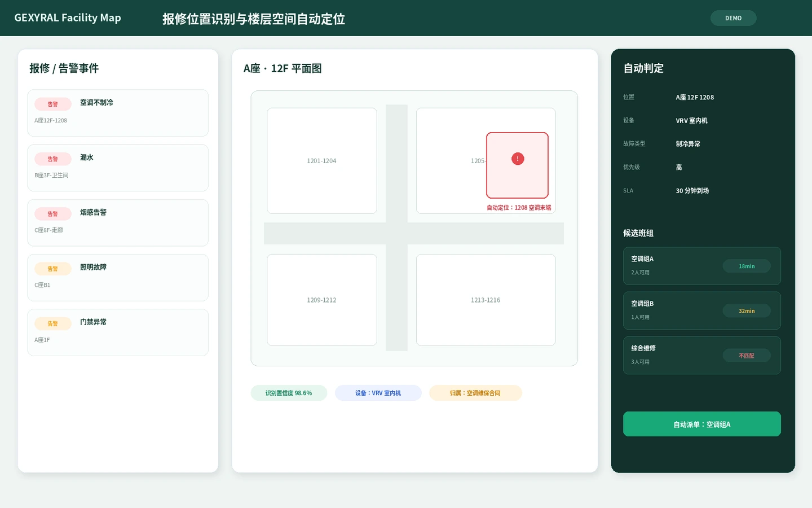Click the 归属：空调维保合同 chip

[x=475, y=393]
